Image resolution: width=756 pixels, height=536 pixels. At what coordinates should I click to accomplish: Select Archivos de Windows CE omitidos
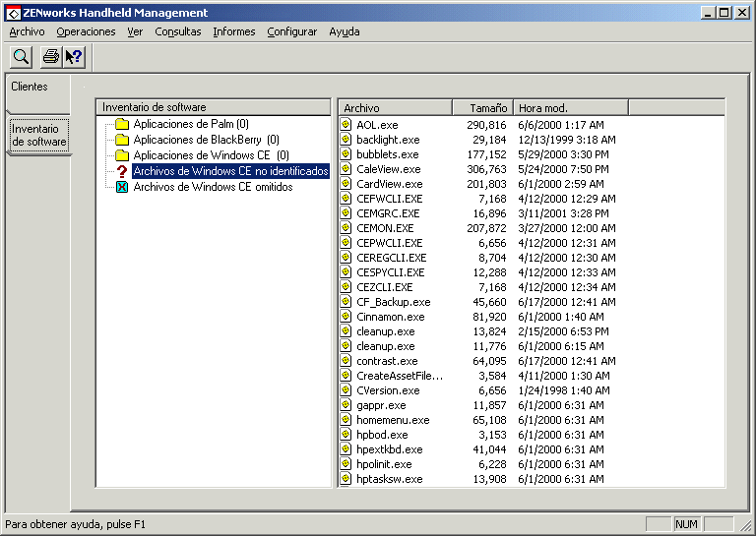[213, 187]
